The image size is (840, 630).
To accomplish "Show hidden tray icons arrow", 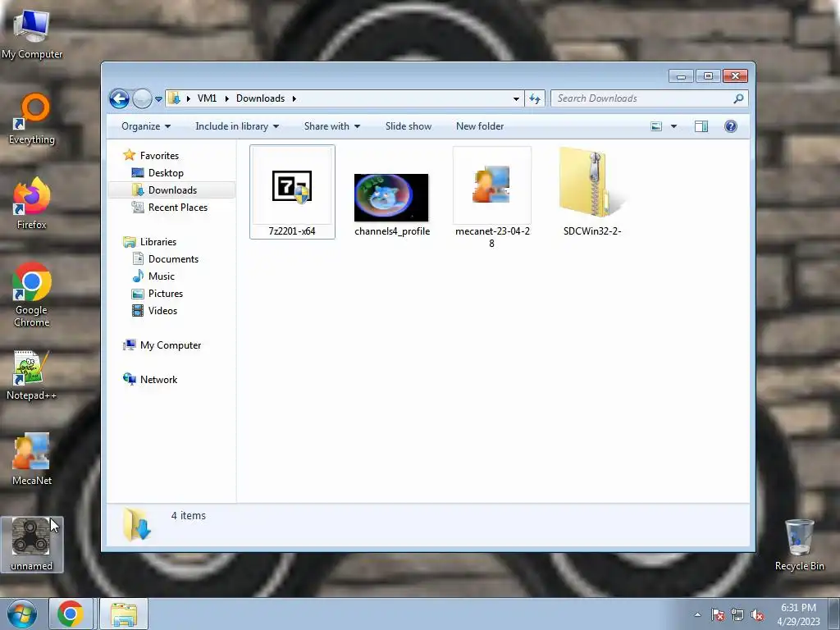I will pos(697,614).
